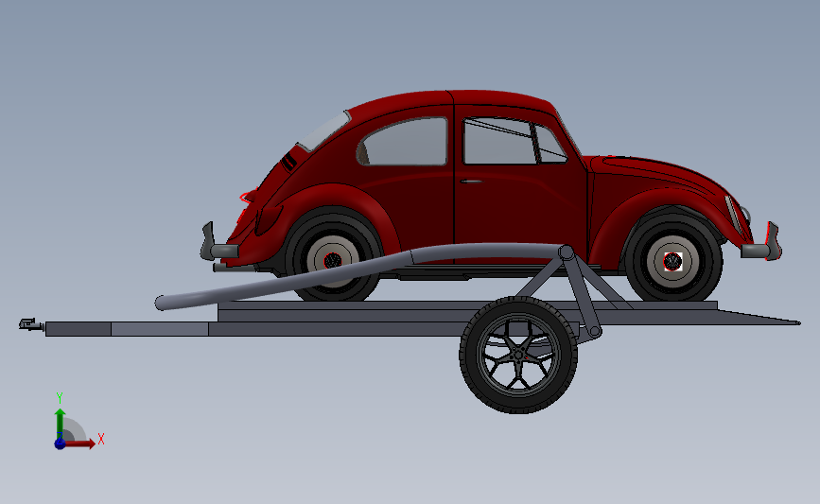Pick the pivot joint atop the trailer struts
The image size is (820, 504).
(566, 252)
